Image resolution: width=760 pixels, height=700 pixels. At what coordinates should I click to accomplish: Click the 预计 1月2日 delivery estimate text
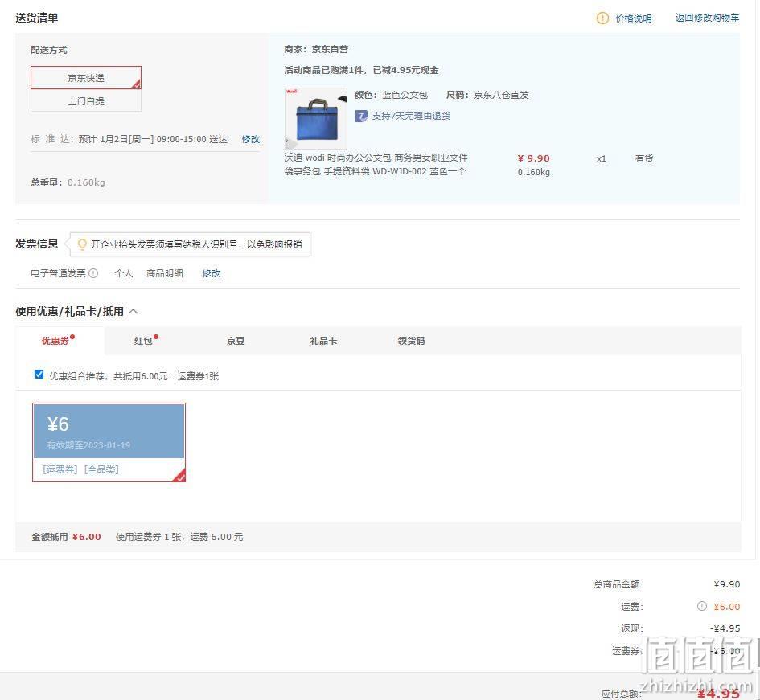click(x=153, y=139)
